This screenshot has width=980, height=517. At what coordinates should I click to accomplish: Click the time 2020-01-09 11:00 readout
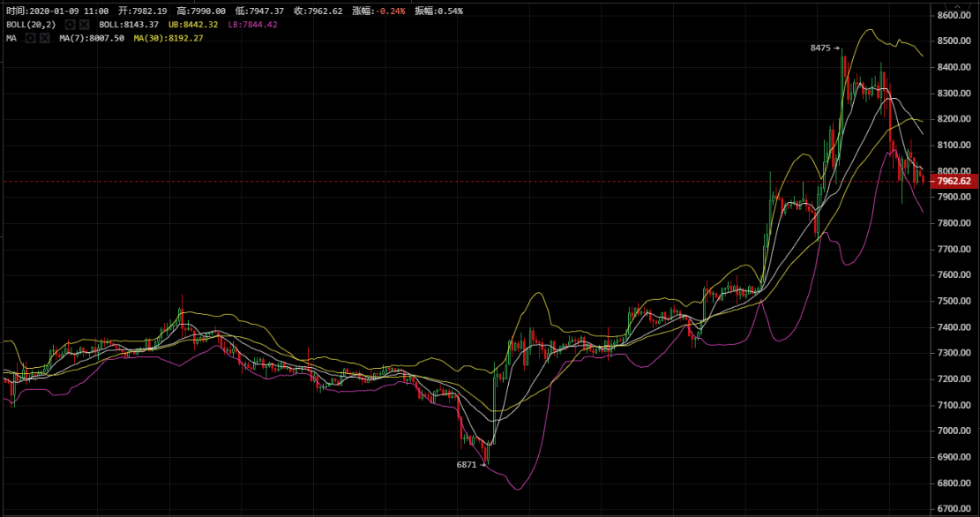pos(56,11)
